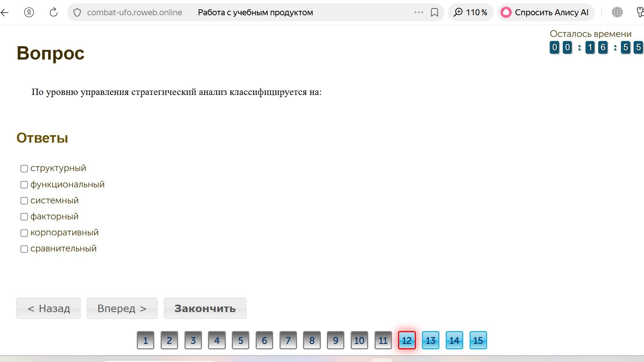Jump to question 3
Viewport: 644px width, 362px height.
click(x=193, y=340)
